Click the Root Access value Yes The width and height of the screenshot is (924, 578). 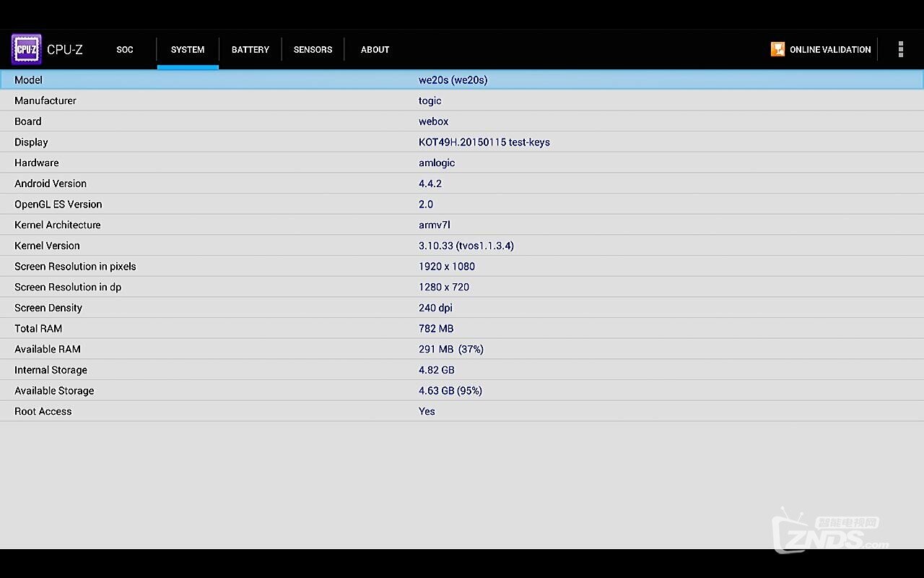pyautogui.click(x=427, y=411)
